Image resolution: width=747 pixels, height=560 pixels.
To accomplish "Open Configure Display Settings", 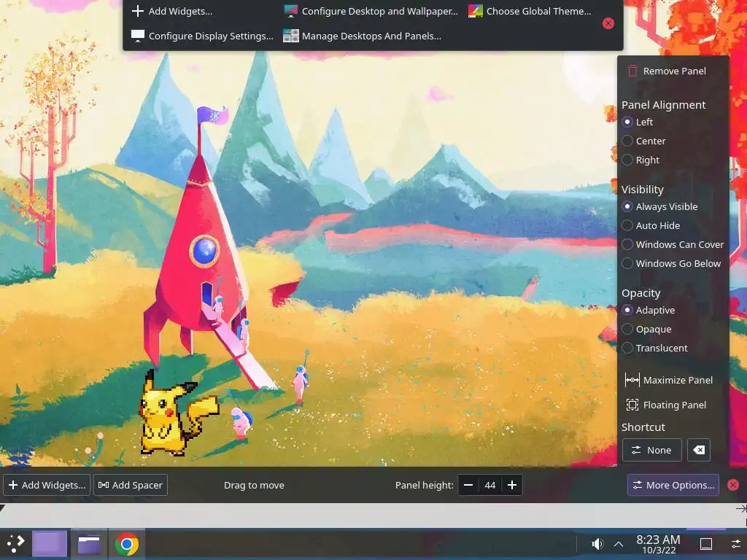I will point(202,36).
